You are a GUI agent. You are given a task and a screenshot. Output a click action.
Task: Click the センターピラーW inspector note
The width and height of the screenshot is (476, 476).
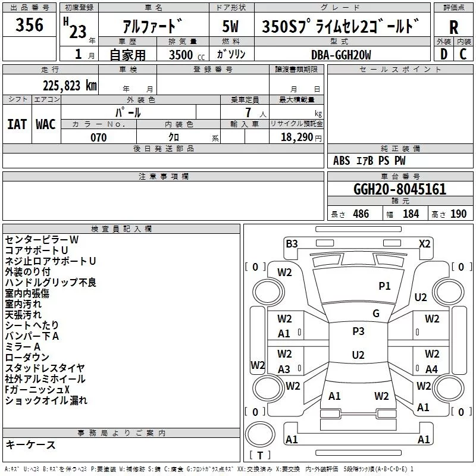[x=42, y=239]
